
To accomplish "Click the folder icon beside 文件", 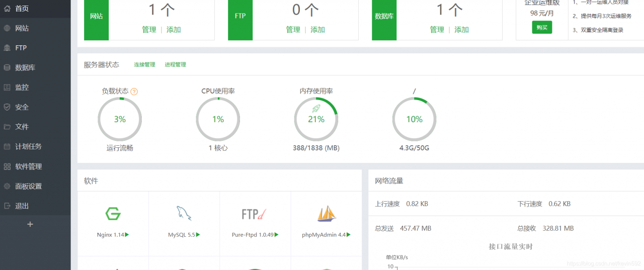I will 7,127.
